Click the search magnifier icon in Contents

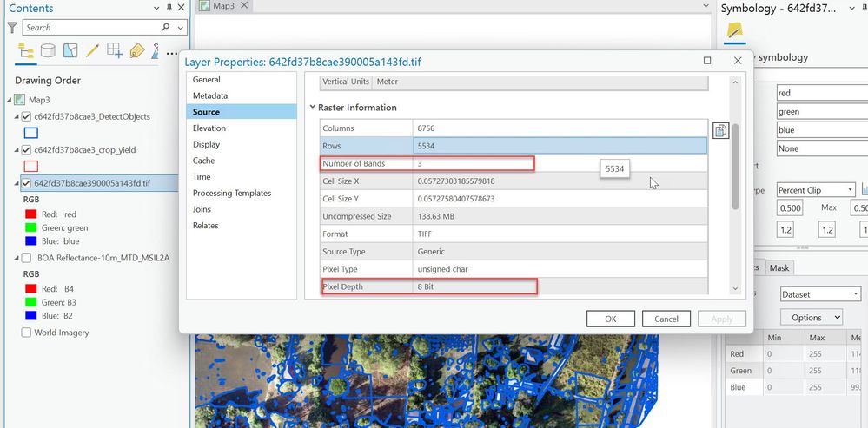pos(165,27)
